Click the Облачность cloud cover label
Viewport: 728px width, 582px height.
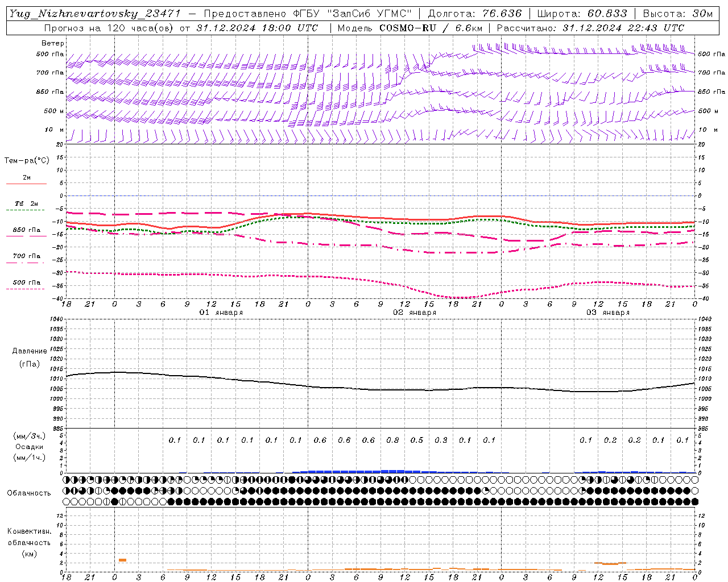[29, 493]
